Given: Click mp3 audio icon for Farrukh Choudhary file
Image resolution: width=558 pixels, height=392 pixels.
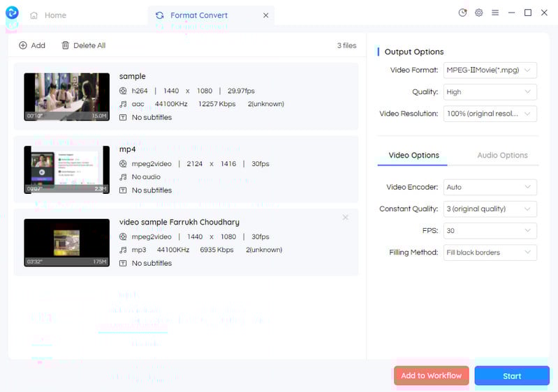Looking at the screenshot, I should 123,250.
